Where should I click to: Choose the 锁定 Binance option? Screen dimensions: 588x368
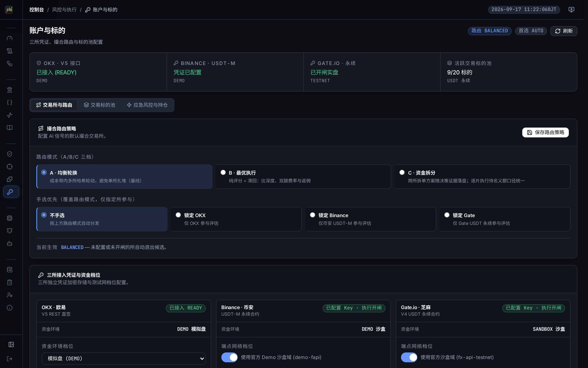[371, 219]
